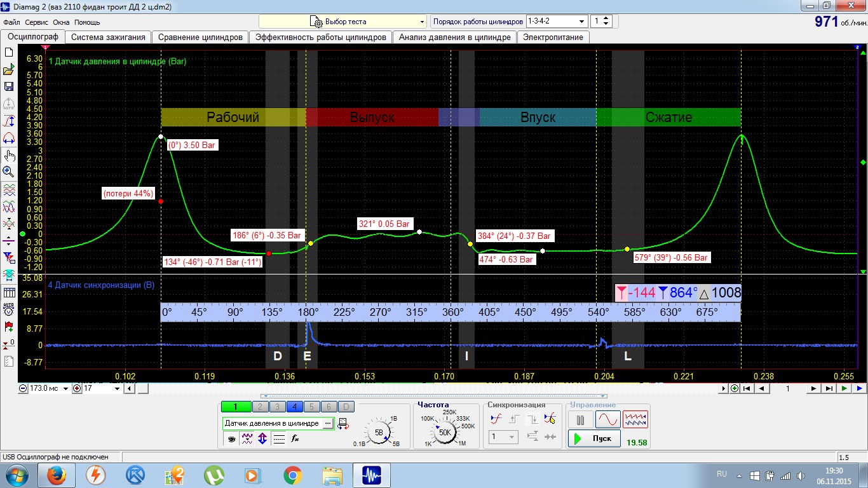This screenshot has height=488, width=868.
Task: Save with the floppy disk icon
Action: click(9, 86)
